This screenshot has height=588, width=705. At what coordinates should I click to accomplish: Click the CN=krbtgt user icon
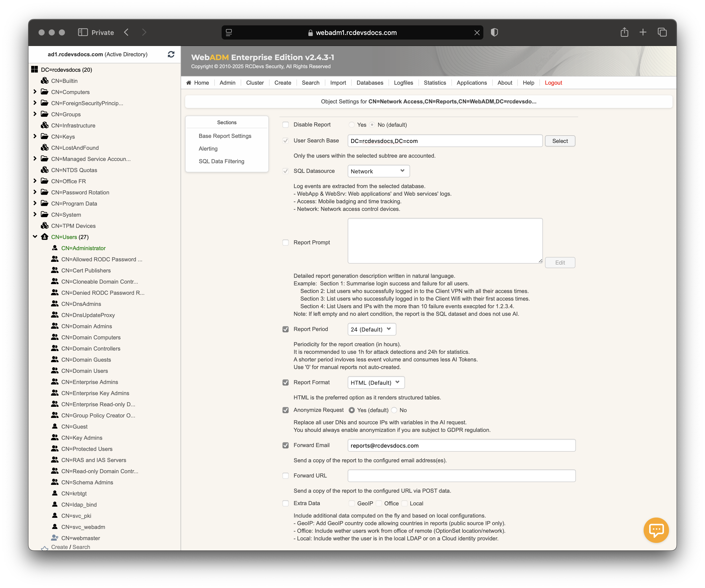pos(55,493)
